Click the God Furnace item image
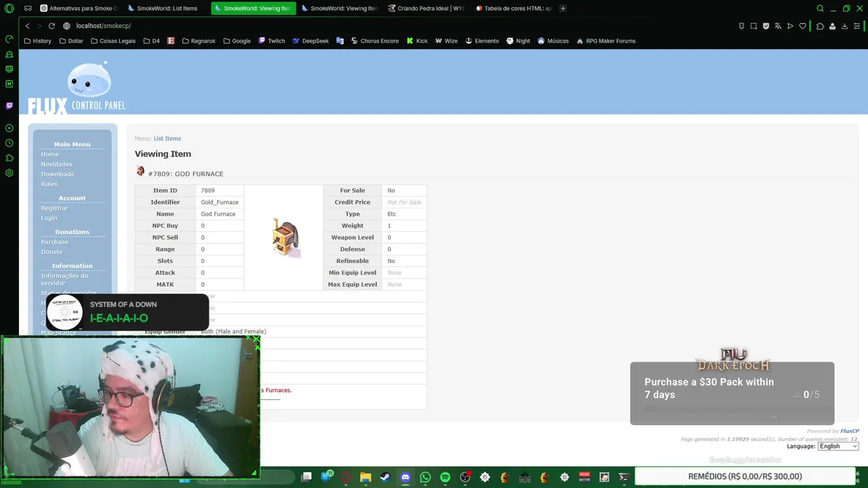This screenshot has width=868, height=488. [285, 237]
